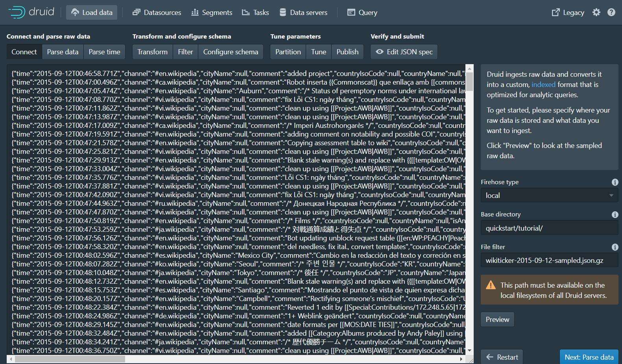622x364 pixels.
Task: Go to Datasources in navigation bar
Action: click(157, 12)
